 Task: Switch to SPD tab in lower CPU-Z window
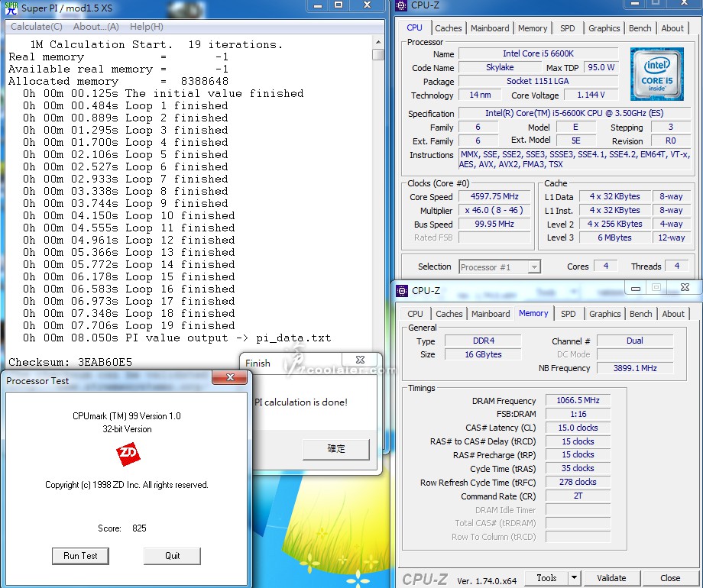(568, 314)
